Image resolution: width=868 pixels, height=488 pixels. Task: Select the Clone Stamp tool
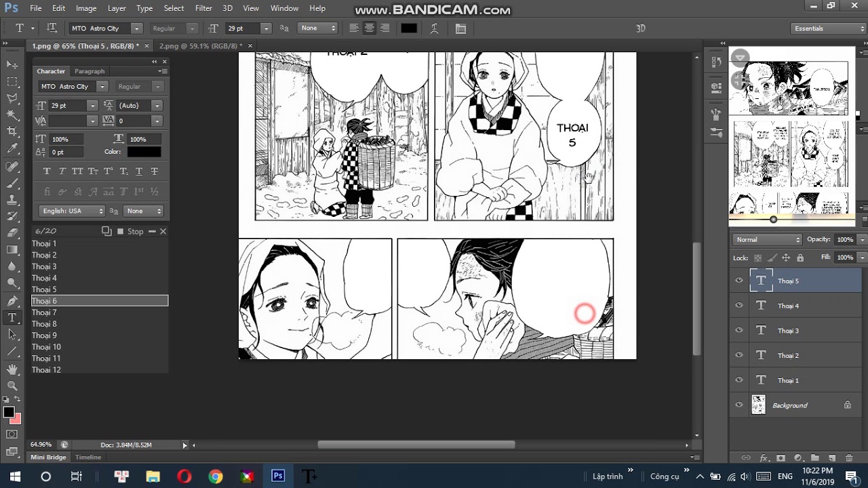(12, 200)
